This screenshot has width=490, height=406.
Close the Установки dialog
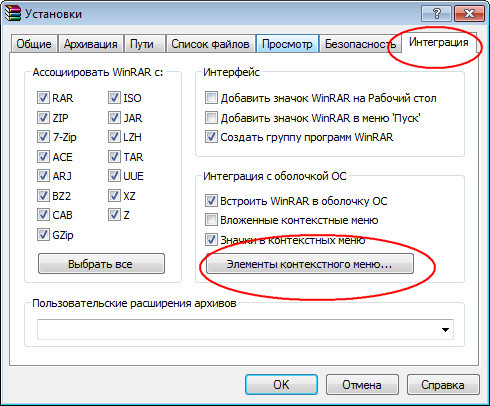tap(469, 13)
